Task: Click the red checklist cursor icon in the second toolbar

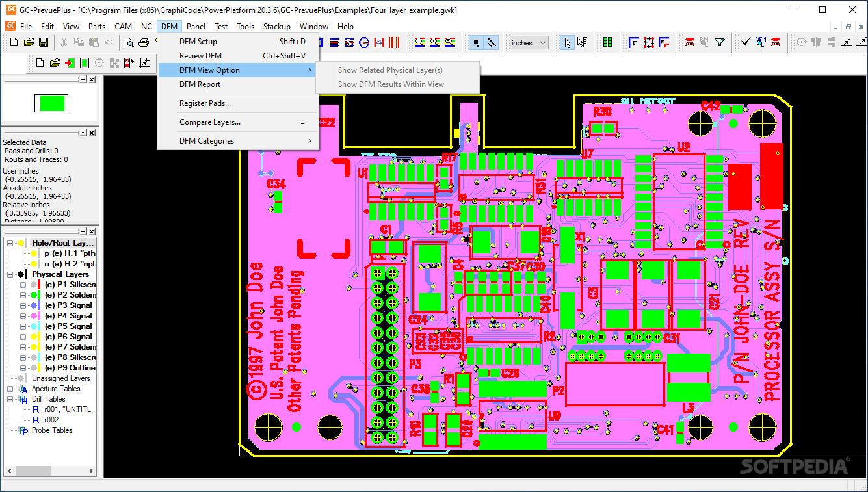Action: (129, 63)
